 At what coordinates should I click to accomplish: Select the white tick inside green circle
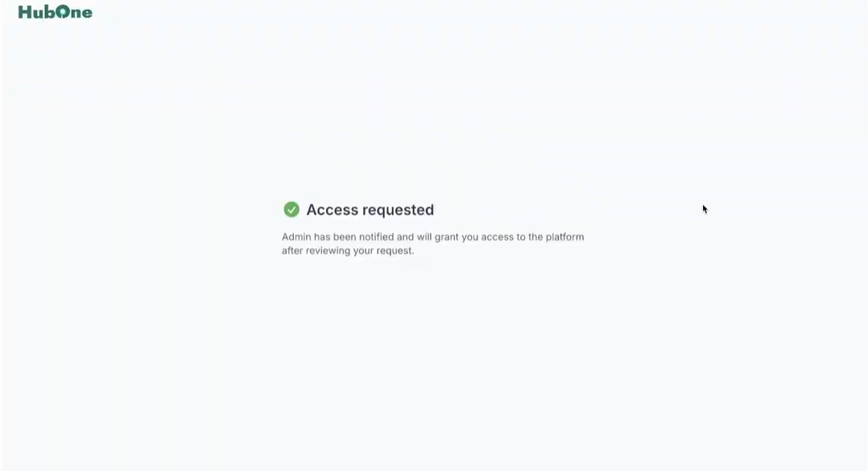point(291,209)
